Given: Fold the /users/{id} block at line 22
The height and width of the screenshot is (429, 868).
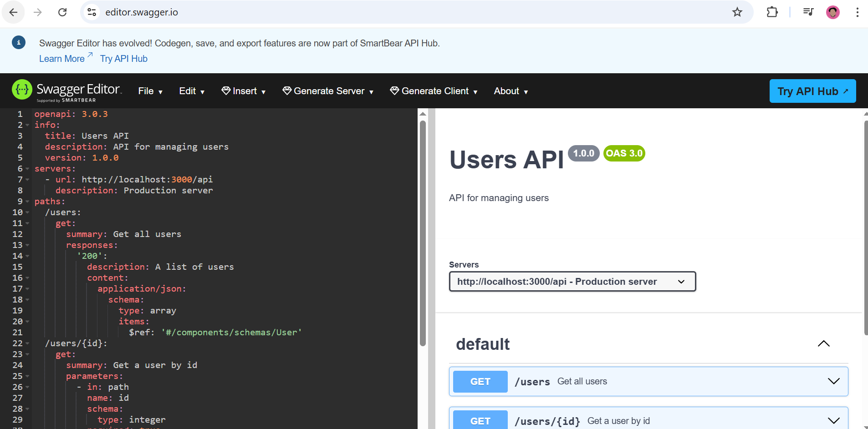Looking at the screenshot, I should click(x=27, y=343).
